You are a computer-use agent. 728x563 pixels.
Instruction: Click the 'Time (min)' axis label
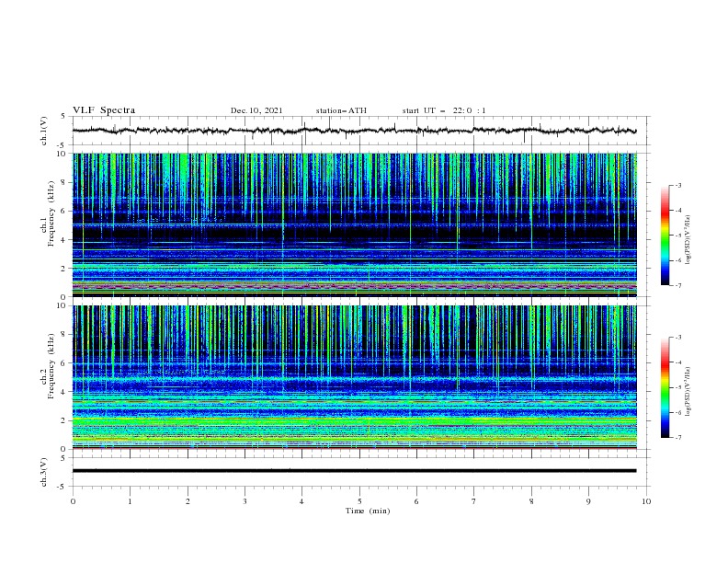(x=368, y=511)
